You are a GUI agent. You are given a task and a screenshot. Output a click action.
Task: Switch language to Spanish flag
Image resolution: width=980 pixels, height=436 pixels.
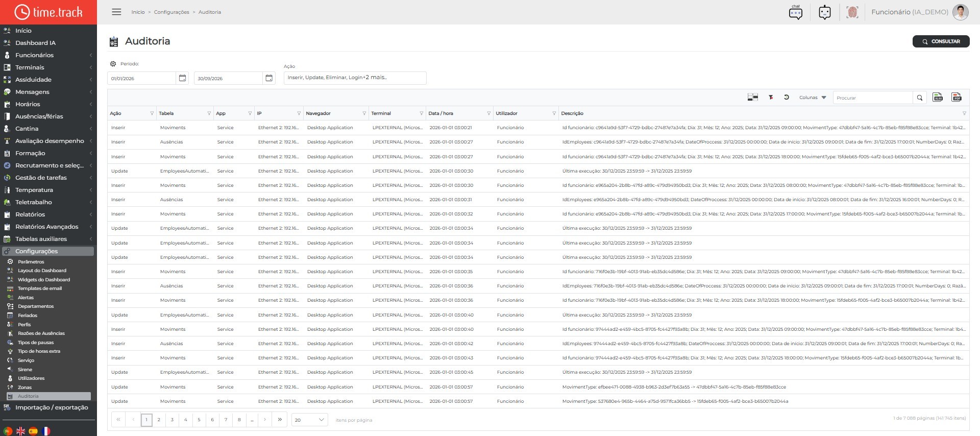[33, 431]
